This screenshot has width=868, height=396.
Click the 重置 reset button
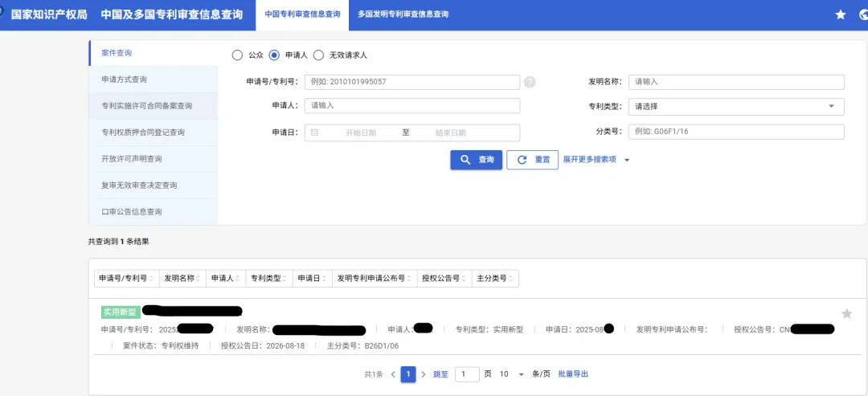coord(533,160)
